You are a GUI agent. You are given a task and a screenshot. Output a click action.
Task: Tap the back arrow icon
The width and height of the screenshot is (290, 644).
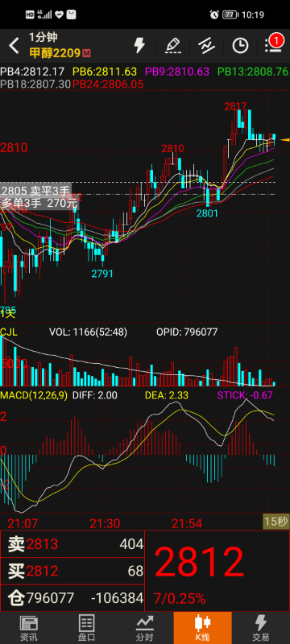(14, 46)
